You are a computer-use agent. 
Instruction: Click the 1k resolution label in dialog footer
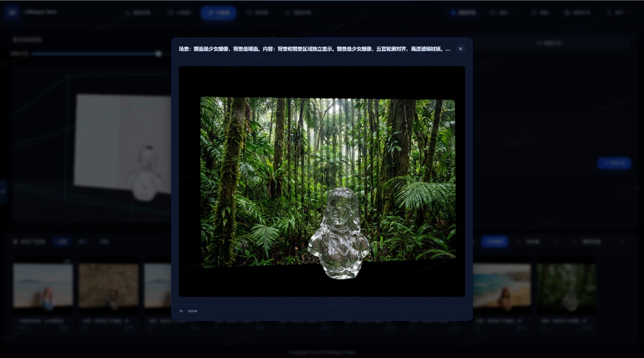pos(181,311)
